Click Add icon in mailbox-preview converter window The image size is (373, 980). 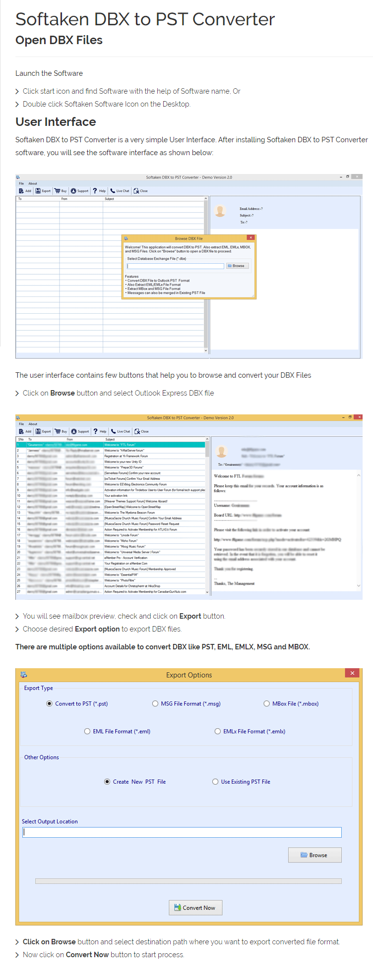click(21, 431)
